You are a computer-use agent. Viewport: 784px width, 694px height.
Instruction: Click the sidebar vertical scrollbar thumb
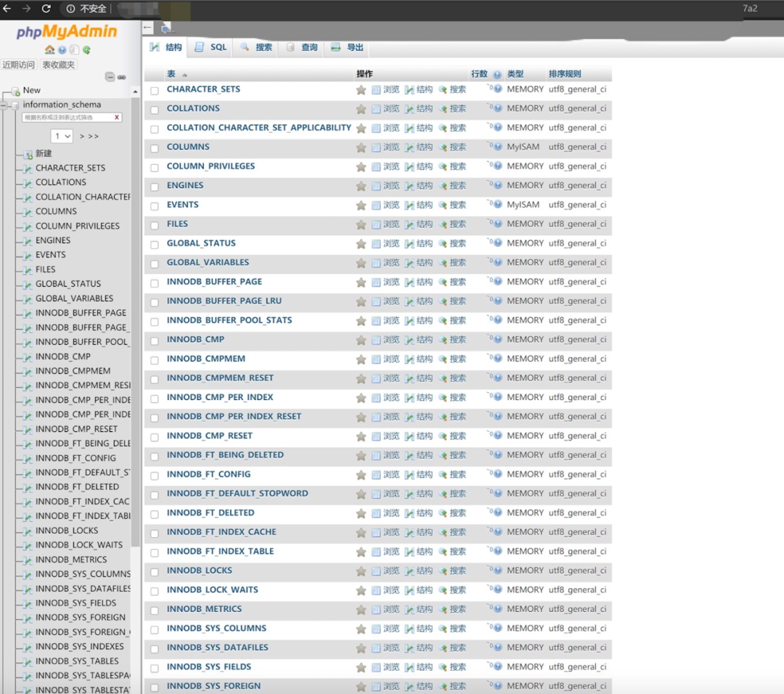(135, 322)
